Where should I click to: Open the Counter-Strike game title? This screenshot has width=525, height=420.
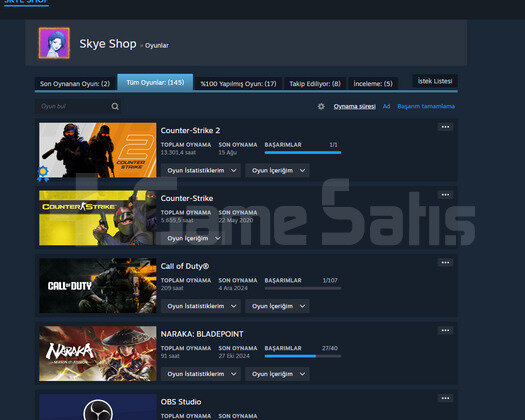pos(187,198)
